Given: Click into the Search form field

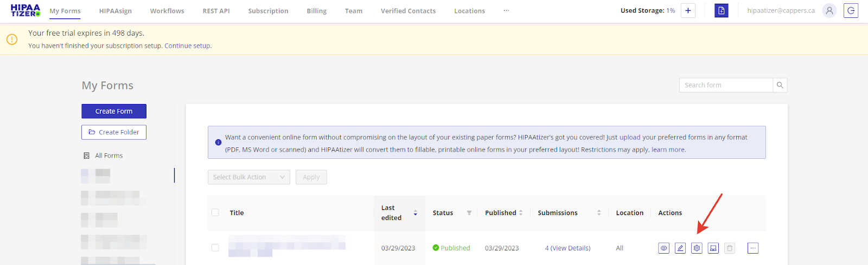Looking at the screenshot, I should point(725,85).
